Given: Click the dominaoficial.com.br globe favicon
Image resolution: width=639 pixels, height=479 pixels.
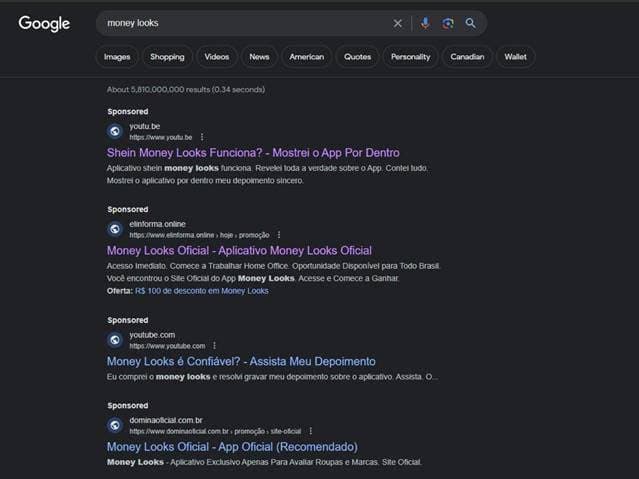Looking at the screenshot, I should pyautogui.click(x=115, y=425).
